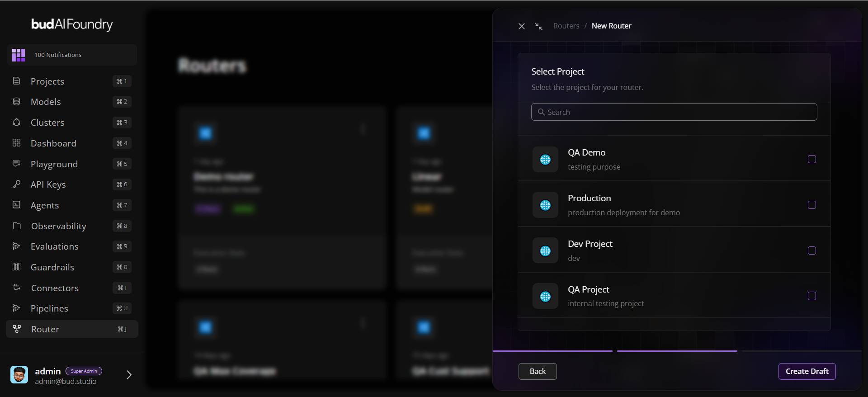Go to Pipelines in the sidebar
Screen dimensions: 868x397
pos(72,308)
